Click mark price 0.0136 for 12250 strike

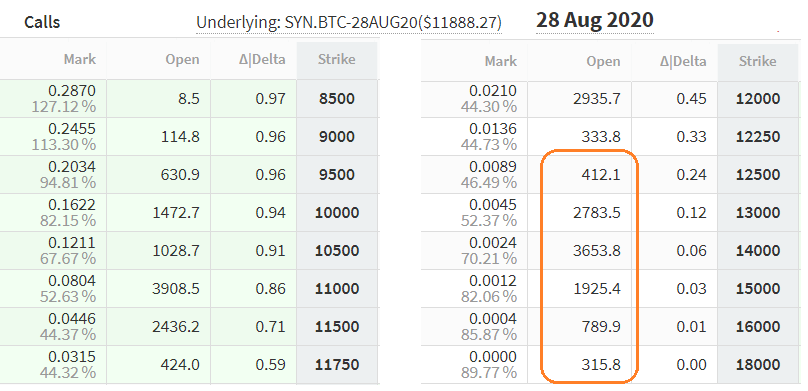493,129
